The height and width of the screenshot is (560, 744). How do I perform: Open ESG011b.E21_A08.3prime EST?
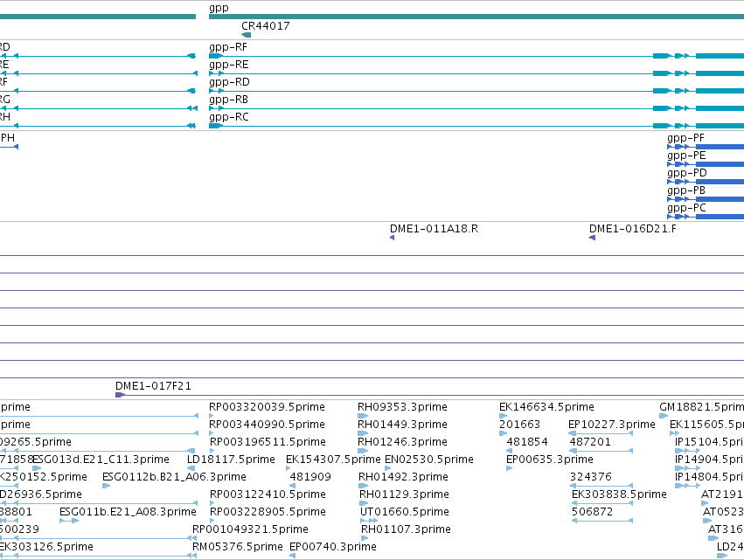pos(128,512)
